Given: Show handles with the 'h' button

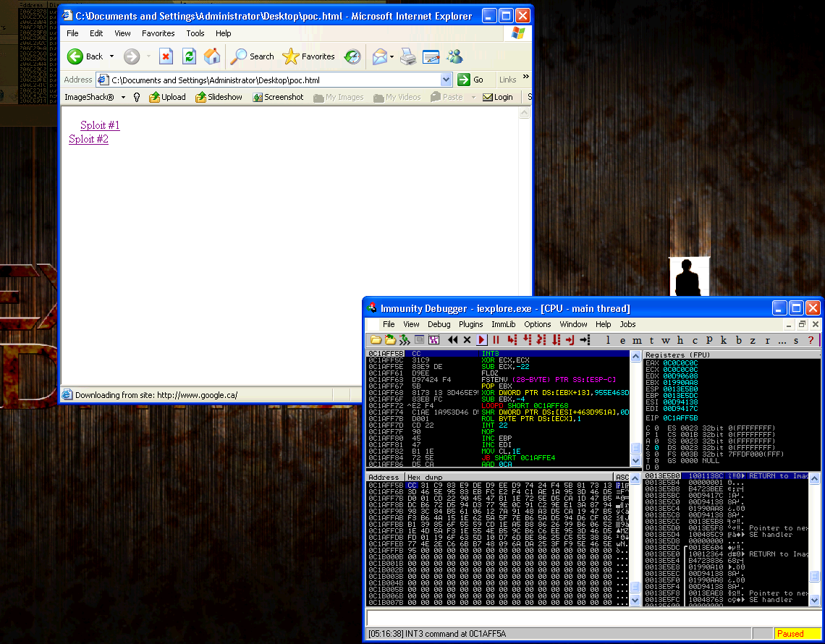Looking at the screenshot, I should [x=680, y=340].
